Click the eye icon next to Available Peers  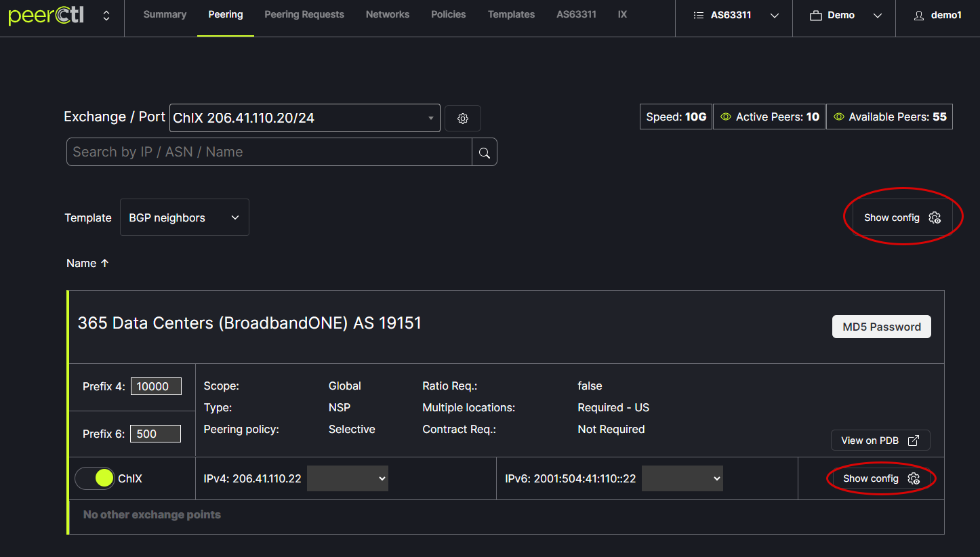[838, 117]
